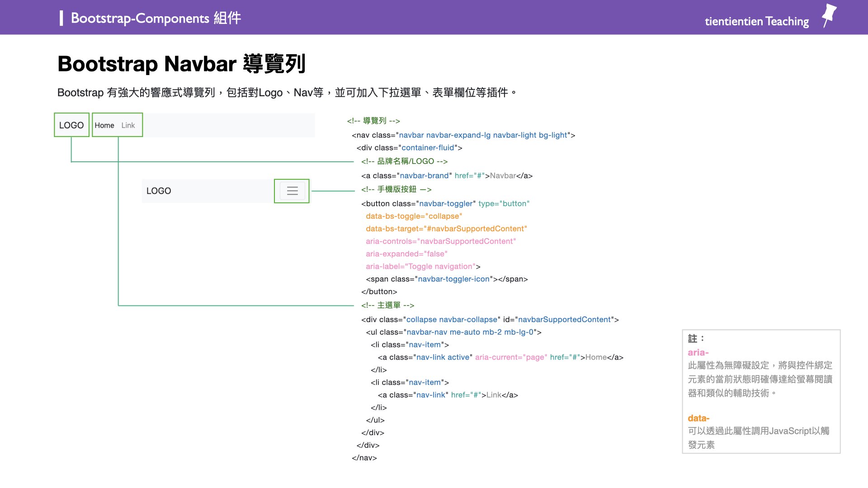868x488 pixels.
Task: Select the nav-link active class for Home
Action: [x=444, y=357]
